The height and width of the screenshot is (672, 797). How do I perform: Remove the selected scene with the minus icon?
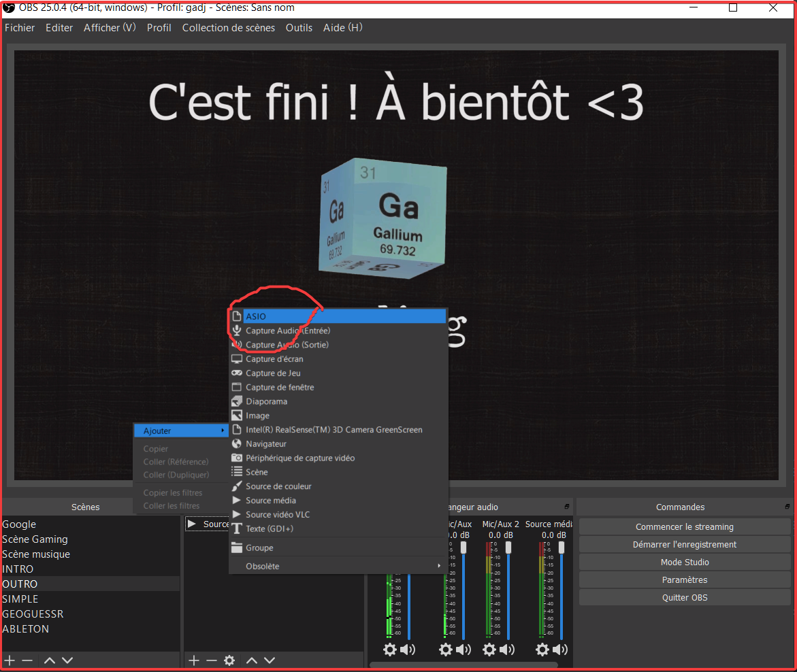tap(27, 660)
